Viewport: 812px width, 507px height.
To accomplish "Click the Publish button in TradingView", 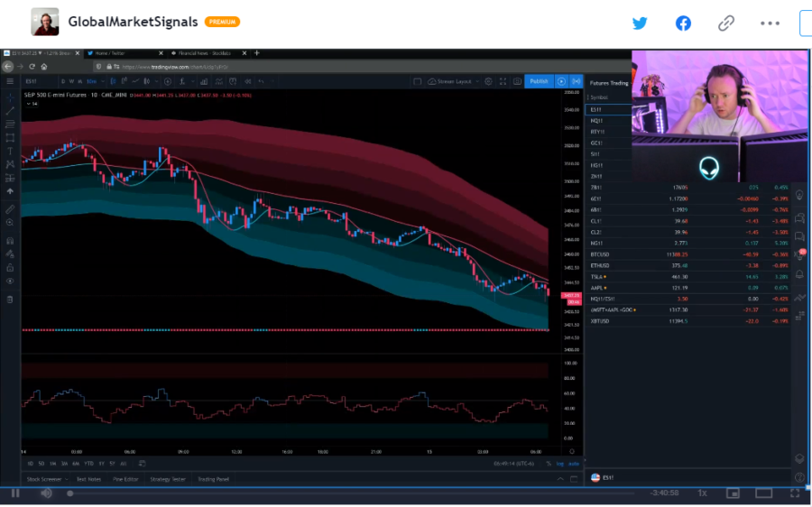I will click(540, 81).
